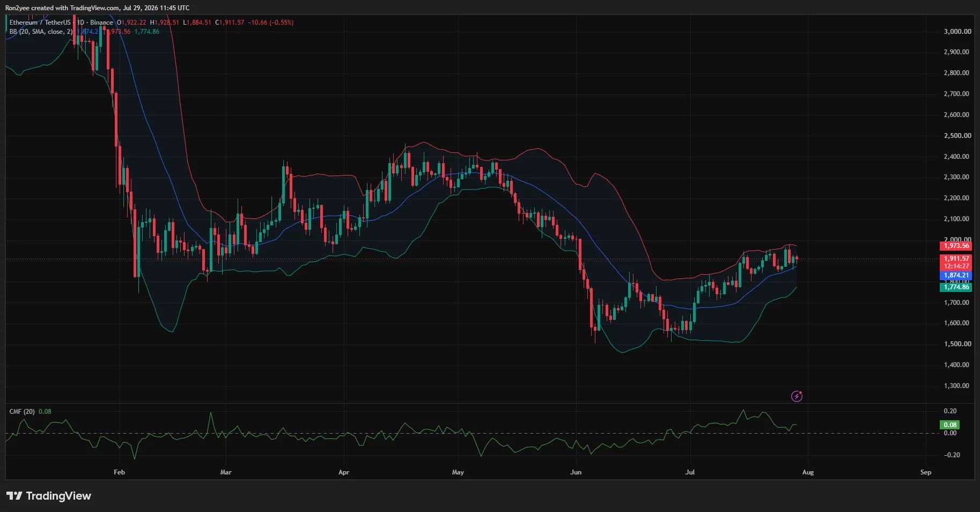Click the open value O1,922.22 in legend
The width and height of the screenshot is (980, 512).
pos(131,23)
